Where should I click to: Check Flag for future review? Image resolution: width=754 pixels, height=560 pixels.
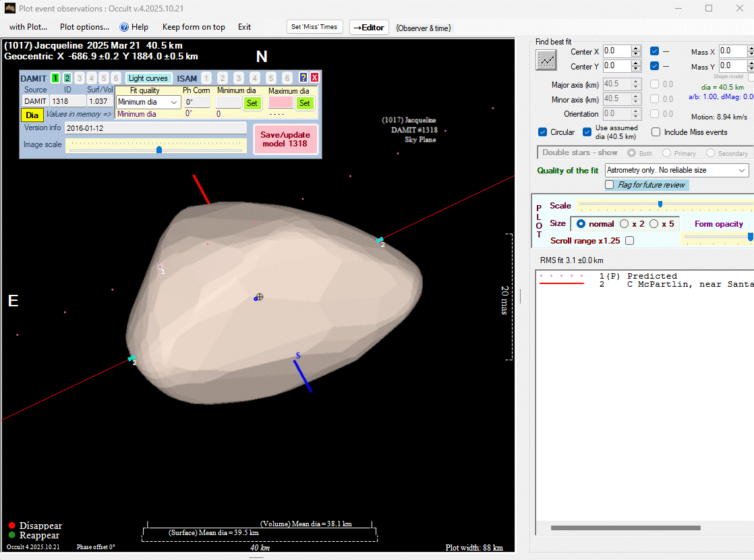pos(610,185)
